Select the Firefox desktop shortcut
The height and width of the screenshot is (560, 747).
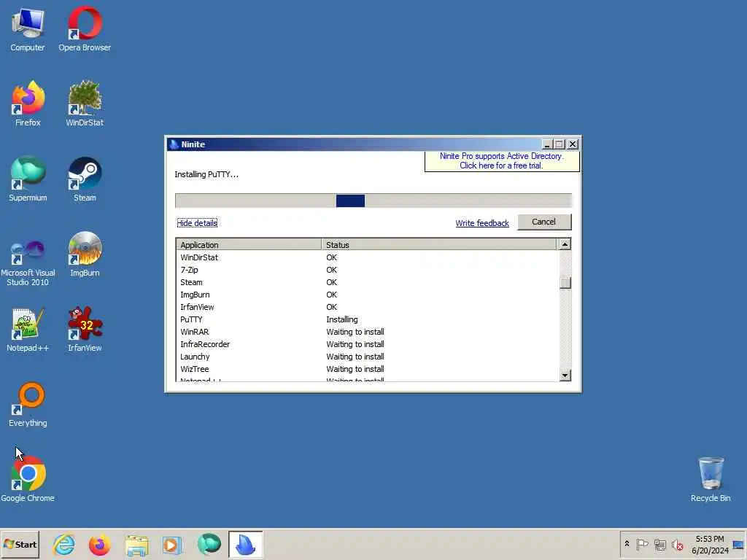pos(28,104)
